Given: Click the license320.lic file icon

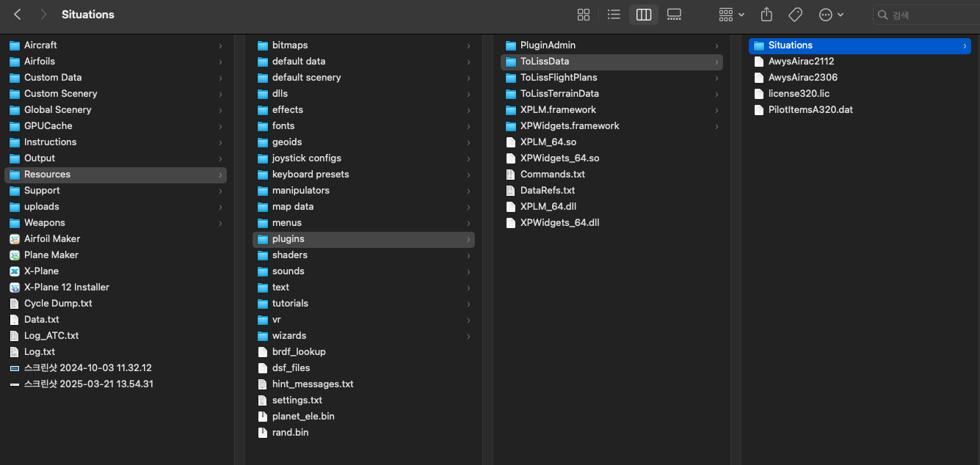Looking at the screenshot, I should pos(759,94).
